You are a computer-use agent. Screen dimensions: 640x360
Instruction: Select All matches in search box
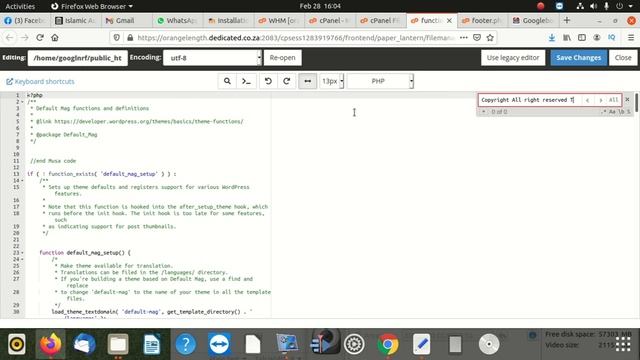click(x=613, y=100)
